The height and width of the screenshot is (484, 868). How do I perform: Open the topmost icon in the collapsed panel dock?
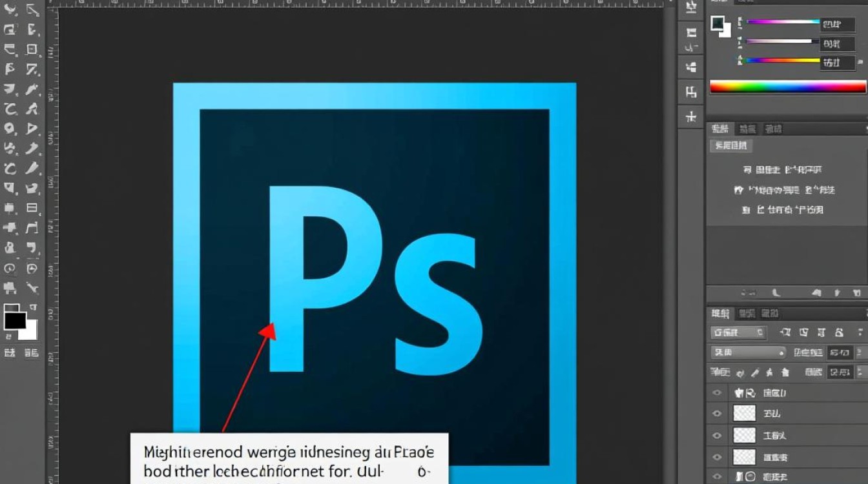coord(691,8)
